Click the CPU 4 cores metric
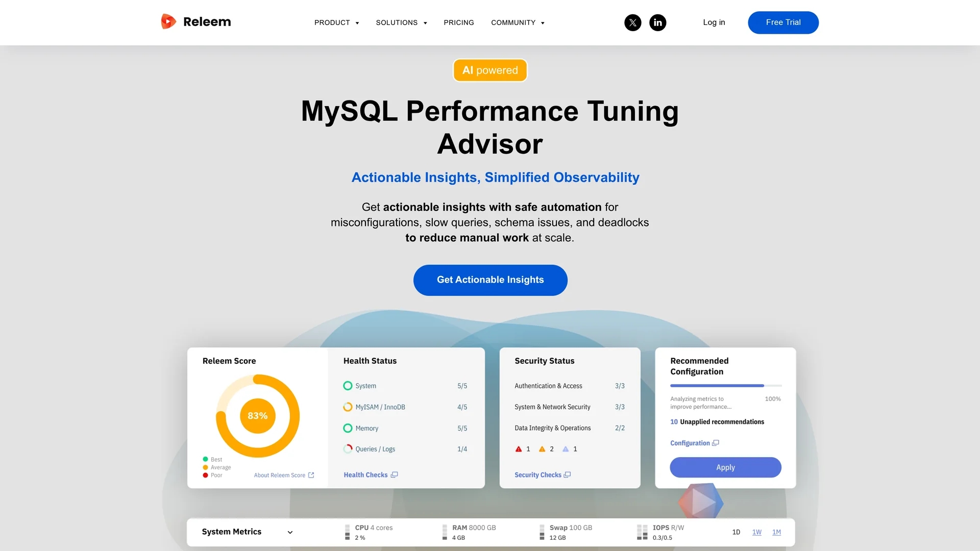The width and height of the screenshot is (980, 551). [x=374, y=528]
